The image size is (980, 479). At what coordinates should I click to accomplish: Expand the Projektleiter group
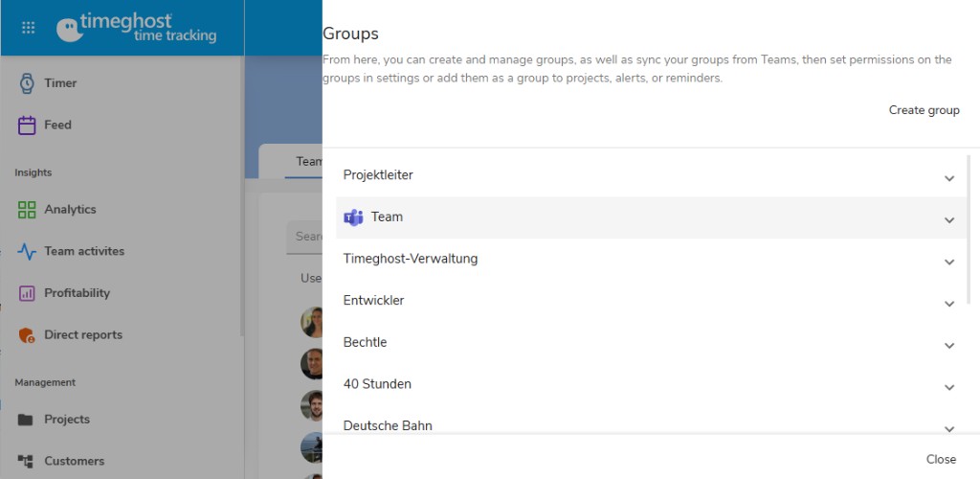(x=948, y=177)
